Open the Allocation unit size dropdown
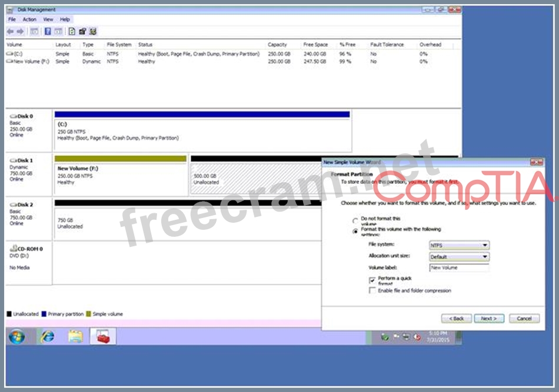This screenshot has height=392, width=559. [459, 257]
